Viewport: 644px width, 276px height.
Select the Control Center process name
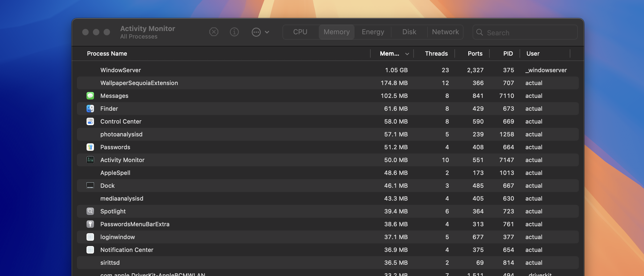pyautogui.click(x=121, y=121)
